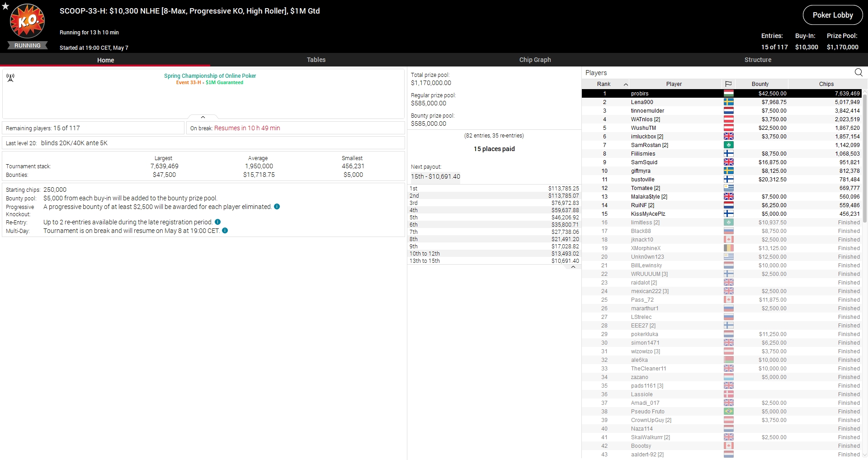Click Pass_72 Canadian flag icon
Viewport: 868px width, 460px height.
pos(728,300)
